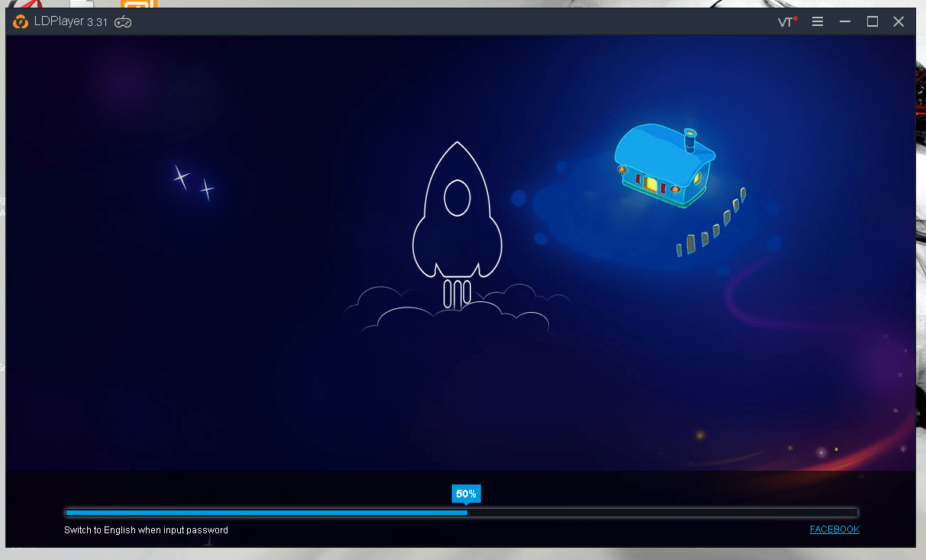Open the hamburger menu in title bar
Image resolution: width=926 pixels, height=560 pixels.
pos(818,22)
